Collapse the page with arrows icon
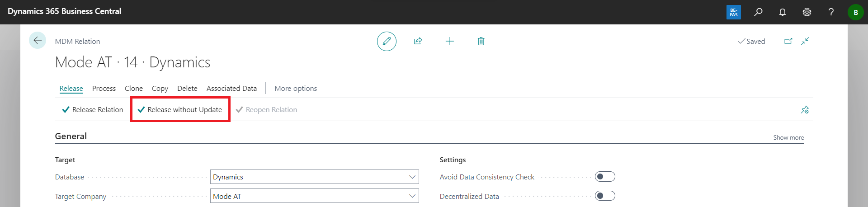Viewport: 868px width, 207px height. tap(805, 41)
